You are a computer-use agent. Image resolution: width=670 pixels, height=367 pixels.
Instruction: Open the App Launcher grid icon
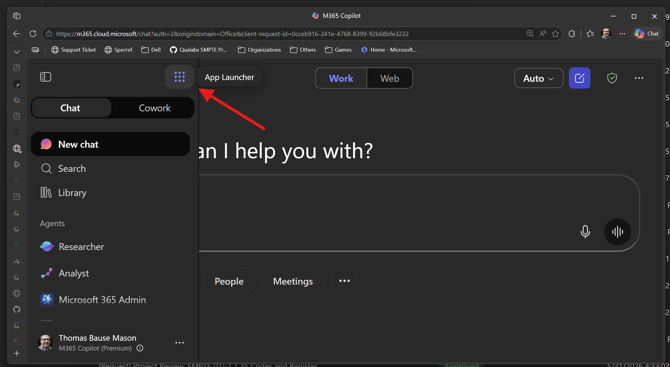tap(179, 77)
